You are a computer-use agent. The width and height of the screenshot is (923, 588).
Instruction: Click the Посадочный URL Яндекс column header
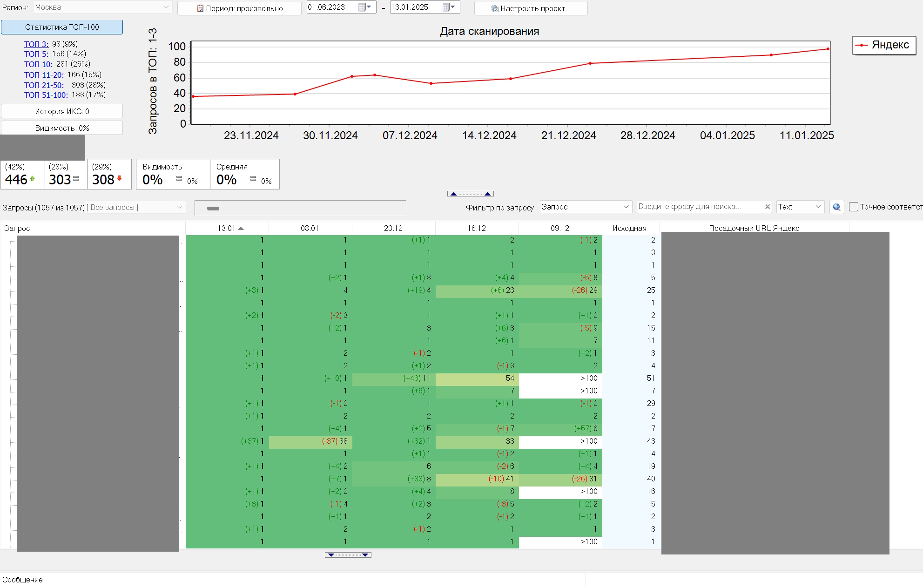754,228
